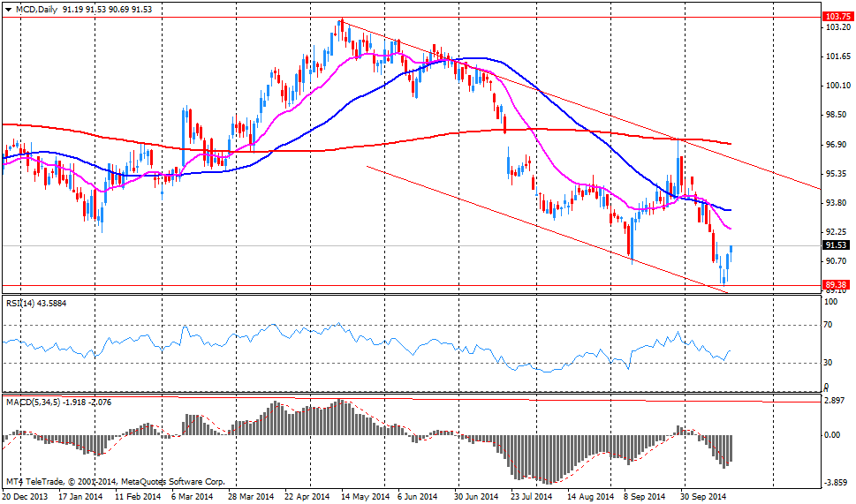Click the RSI scale level 70 label
The width and height of the screenshot is (856, 504).
829,325
